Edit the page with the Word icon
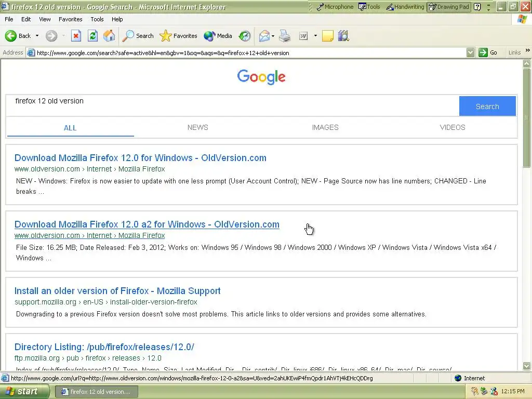This screenshot has width=532, height=399. point(303,36)
